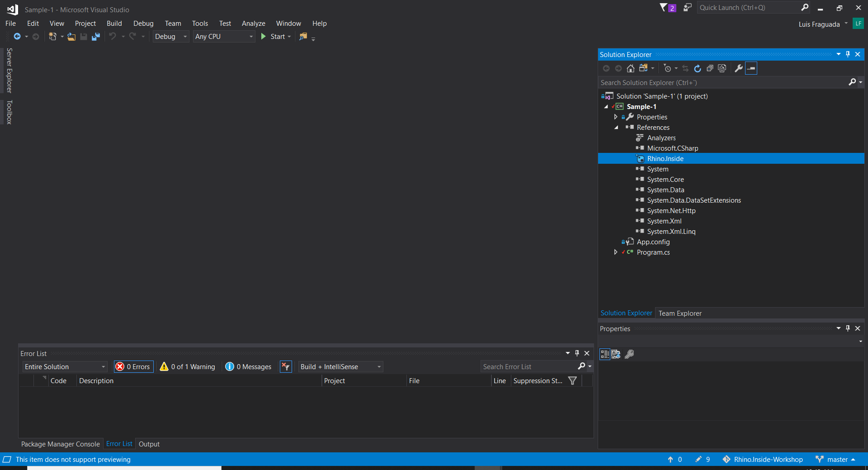This screenshot has width=868, height=470.
Task: Click the Find in Files icon
Action: coord(303,37)
